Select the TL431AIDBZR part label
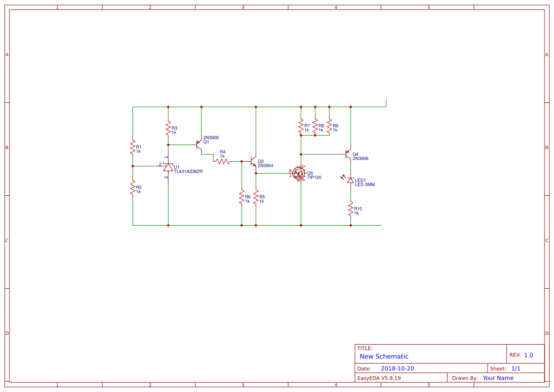This screenshot has width=554, height=392. click(188, 172)
